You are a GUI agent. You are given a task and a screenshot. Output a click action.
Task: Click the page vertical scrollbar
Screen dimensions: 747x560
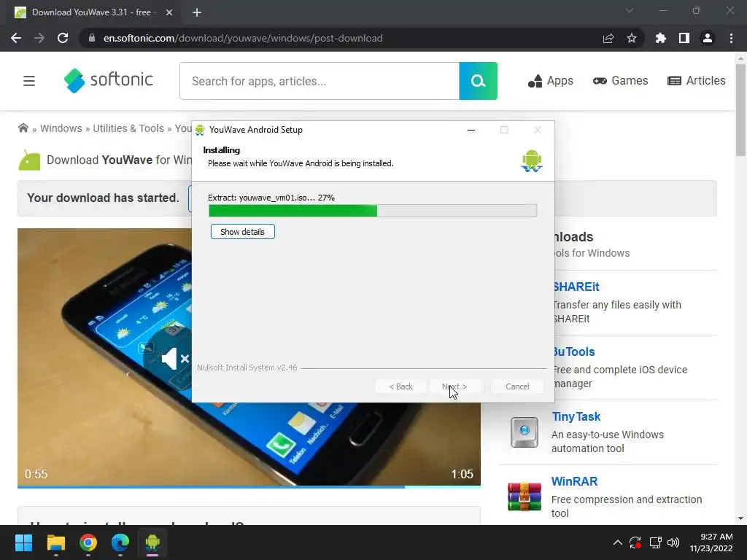740,109
